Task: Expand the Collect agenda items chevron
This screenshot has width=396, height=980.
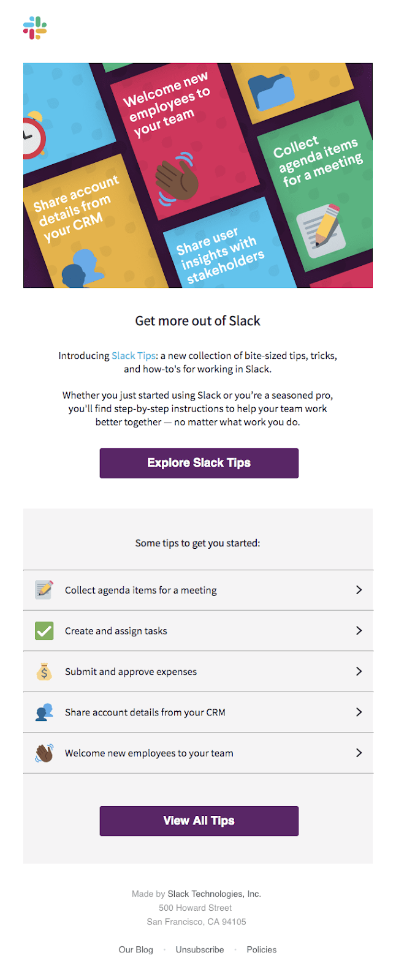Action: pos(359,590)
